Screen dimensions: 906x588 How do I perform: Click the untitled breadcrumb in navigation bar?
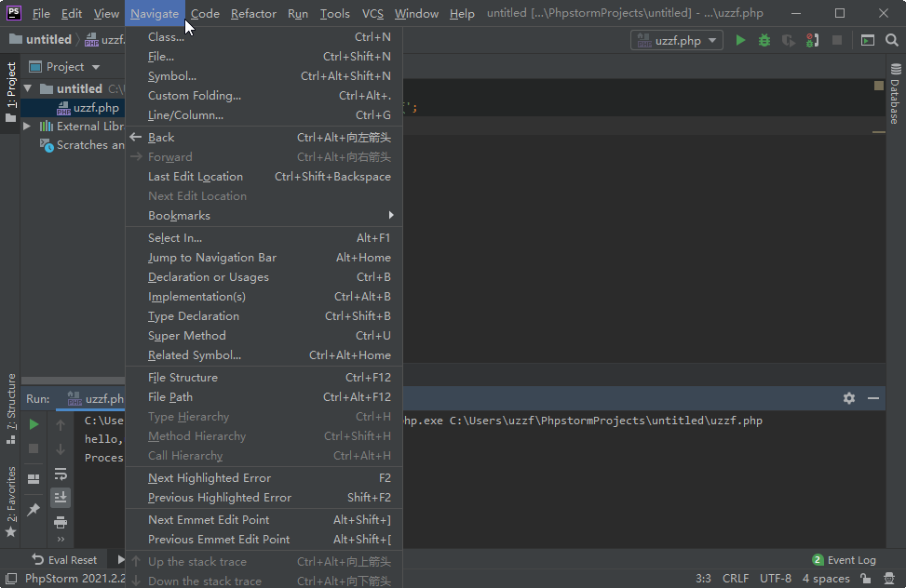pyautogui.click(x=40, y=40)
